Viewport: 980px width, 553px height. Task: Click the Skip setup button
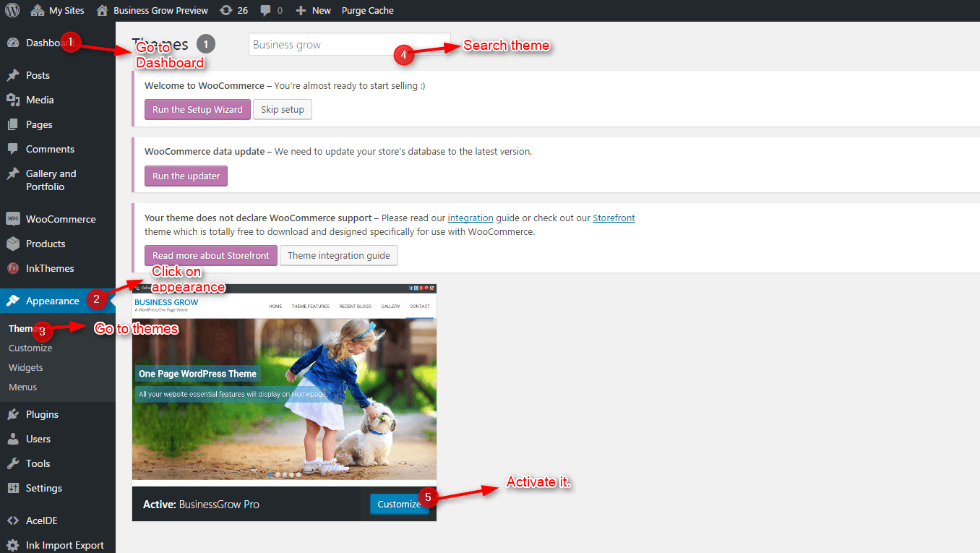pos(283,110)
